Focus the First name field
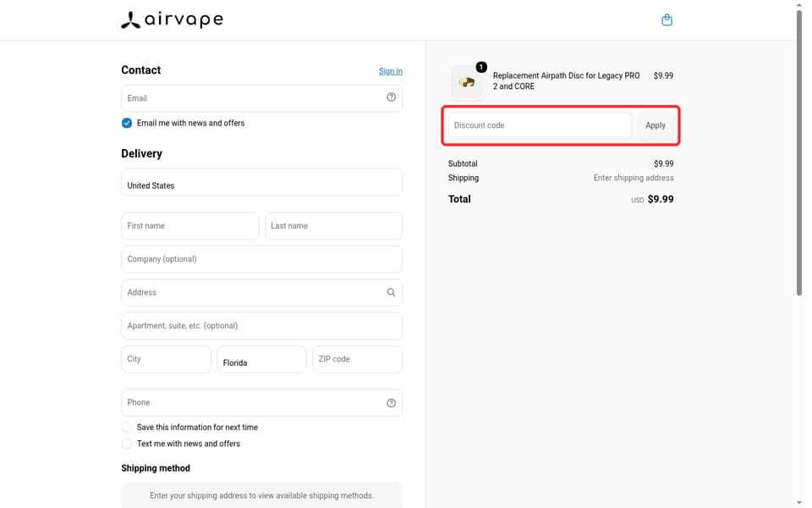The height and width of the screenshot is (508, 812). pyautogui.click(x=190, y=226)
